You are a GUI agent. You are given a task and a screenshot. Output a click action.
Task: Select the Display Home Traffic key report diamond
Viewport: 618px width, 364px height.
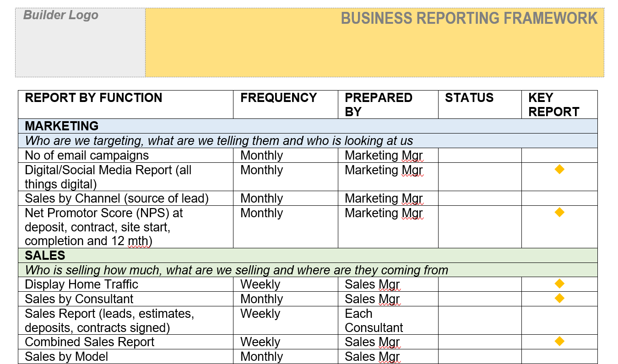coord(559,284)
